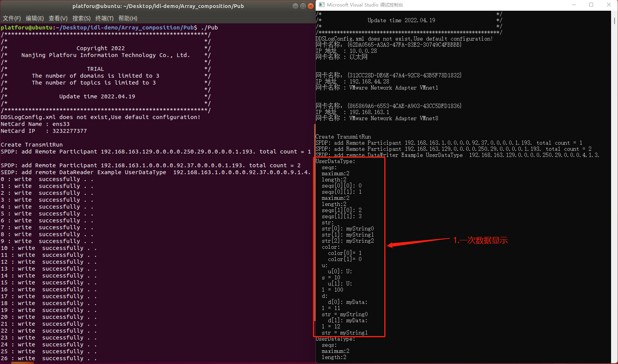The image size is (618, 364).
Task: Open the 查看(V) menu in terminal
Action: coord(58,18)
